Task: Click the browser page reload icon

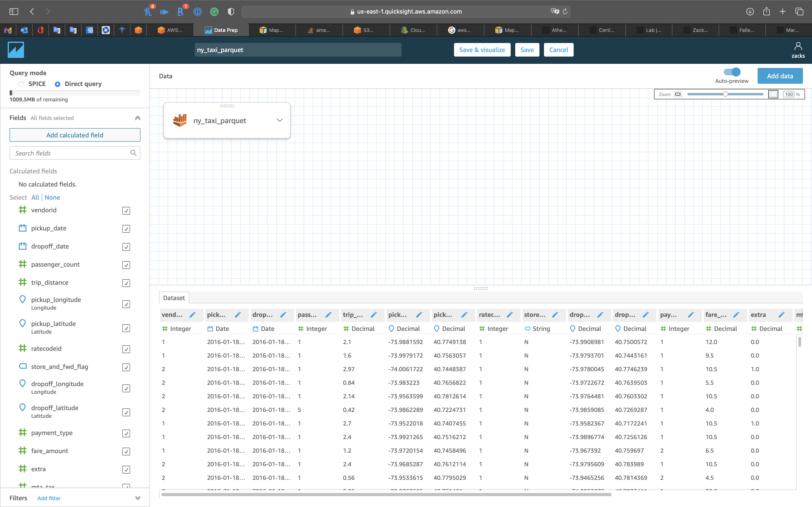Action: tap(565, 11)
